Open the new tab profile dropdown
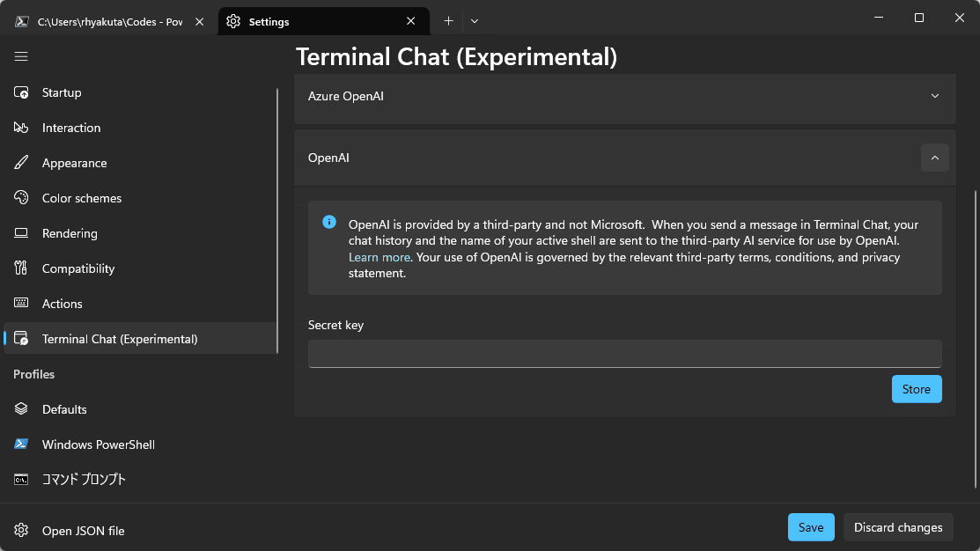The width and height of the screenshot is (980, 551). (475, 21)
